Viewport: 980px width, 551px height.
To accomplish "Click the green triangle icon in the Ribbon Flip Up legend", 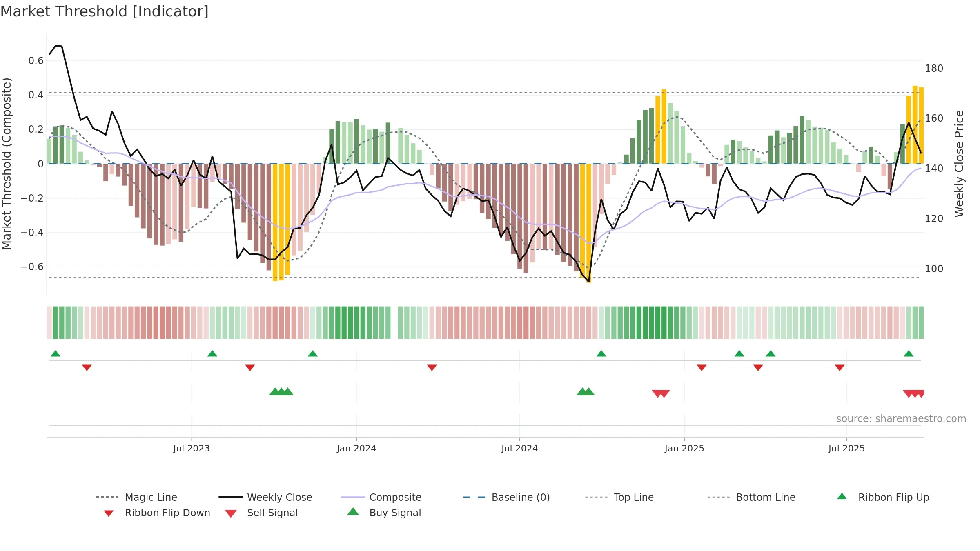I will point(842,496).
